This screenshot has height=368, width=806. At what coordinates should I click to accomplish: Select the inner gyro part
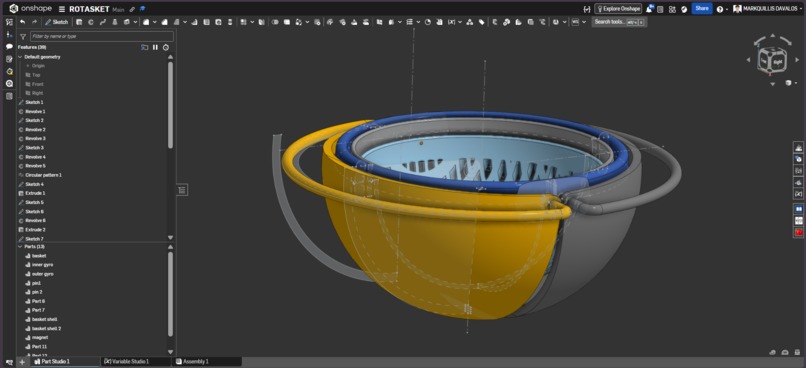point(43,265)
